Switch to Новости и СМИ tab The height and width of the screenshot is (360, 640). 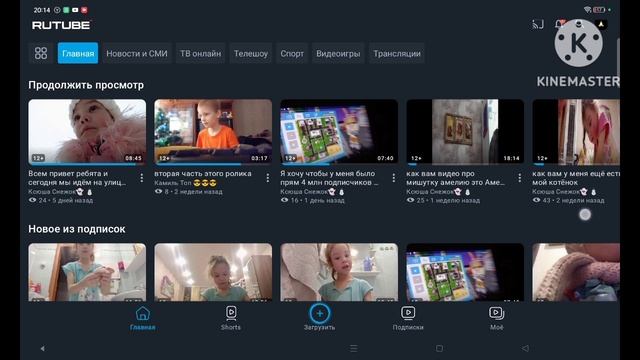(137, 53)
